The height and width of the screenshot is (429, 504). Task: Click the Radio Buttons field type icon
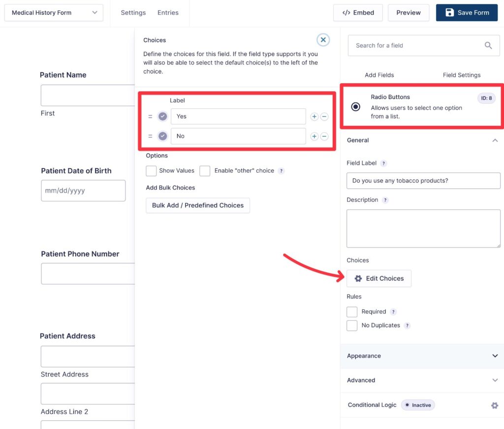click(356, 107)
